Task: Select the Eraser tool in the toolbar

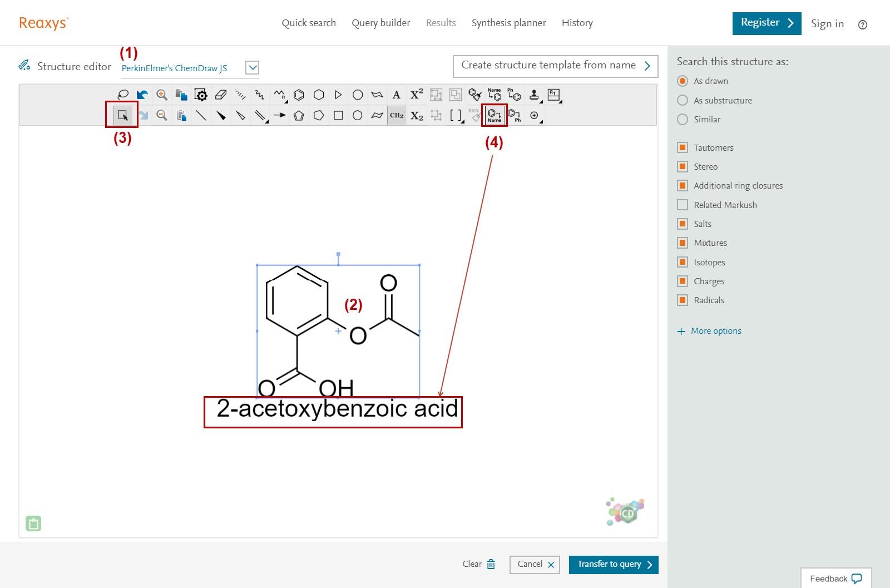Action: pos(221,95)
